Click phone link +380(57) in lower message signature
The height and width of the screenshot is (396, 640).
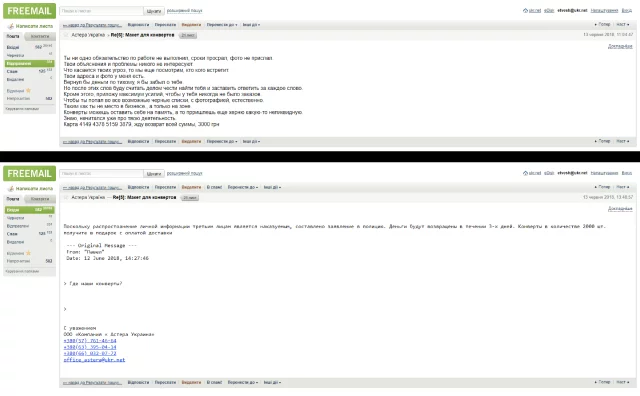click(x=90, y=340)
